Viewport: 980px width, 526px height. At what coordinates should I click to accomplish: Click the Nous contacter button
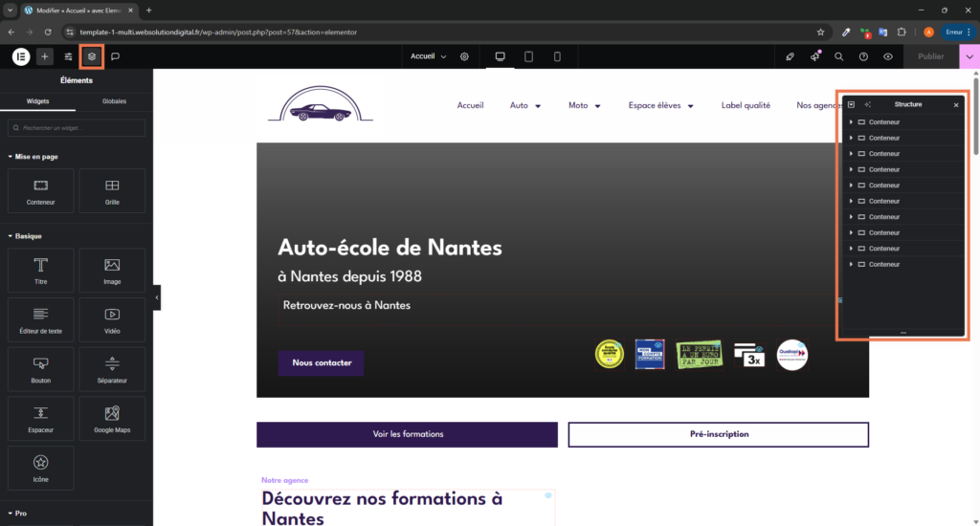pyautogui.click(x=322, y=363)
